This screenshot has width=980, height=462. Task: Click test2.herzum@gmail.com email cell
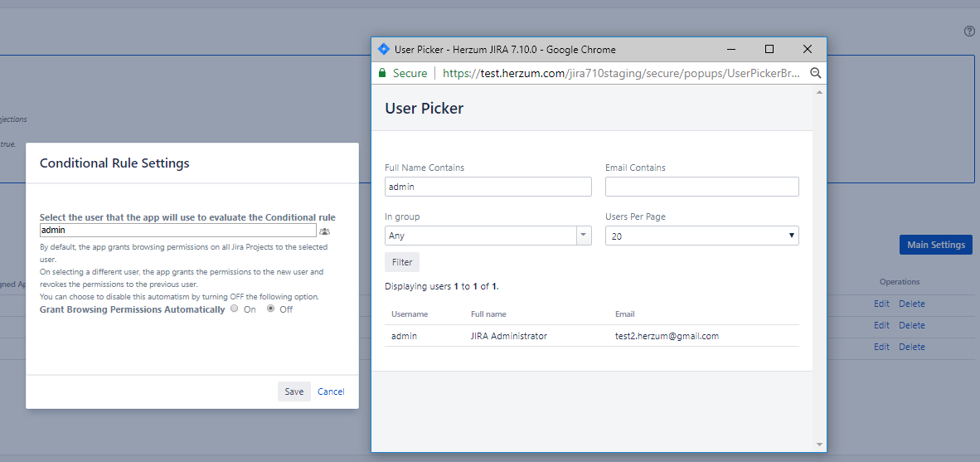(x=667, y=336)
